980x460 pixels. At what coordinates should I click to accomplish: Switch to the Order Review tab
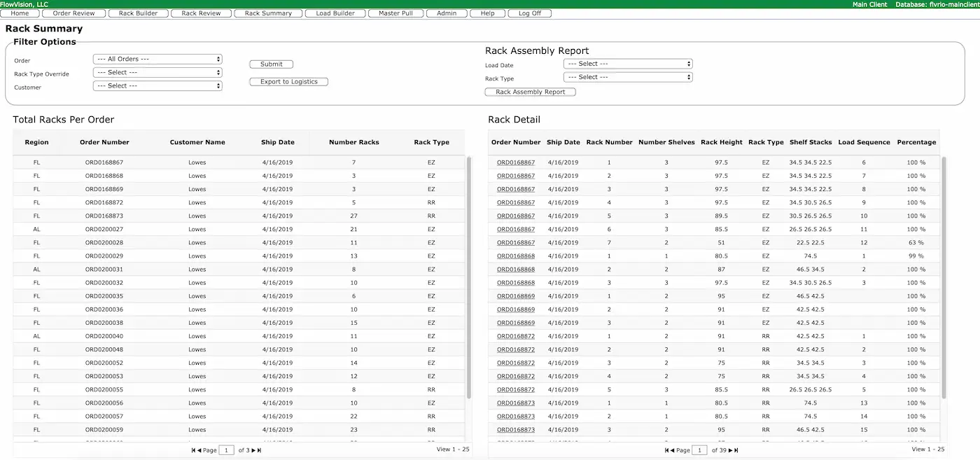click(73, 13)
